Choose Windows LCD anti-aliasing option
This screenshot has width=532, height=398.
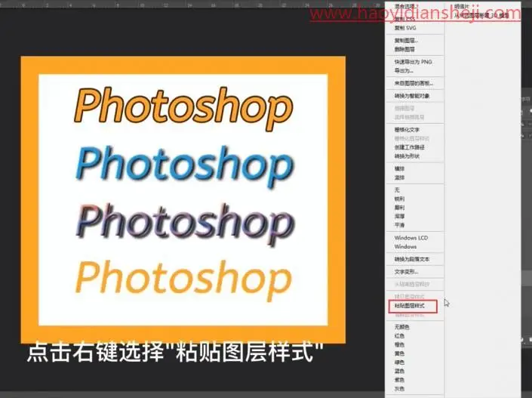411,238
